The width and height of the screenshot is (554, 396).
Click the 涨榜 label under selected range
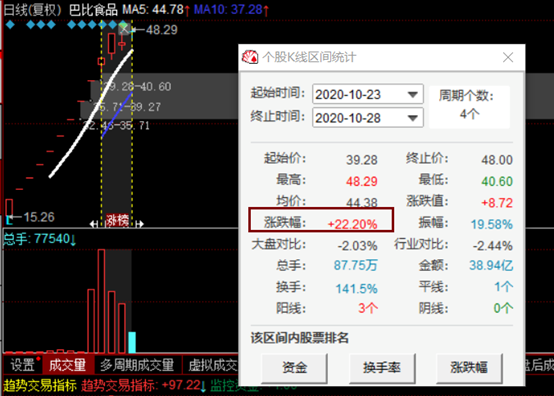(x=117, y=220)
